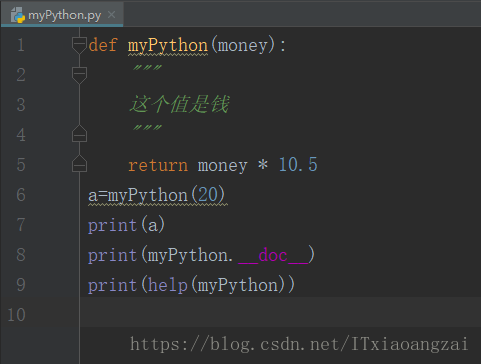Collapse the def myPython function fold marker
Viewport: 481px width, 364px height.
[x=79, y=45]
